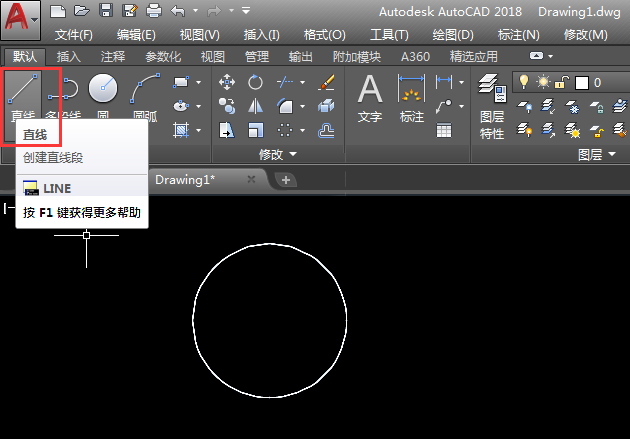Expand the Hatch tool dropdown arrow

tap(198, 131)
